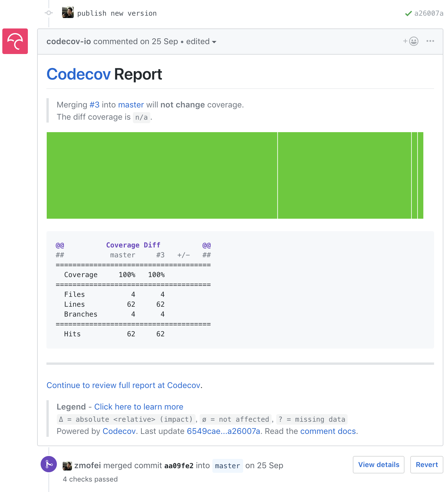Open the Codecov heading link
The height and width of the screenshot is (492, 448).
(x=79, y=74)
